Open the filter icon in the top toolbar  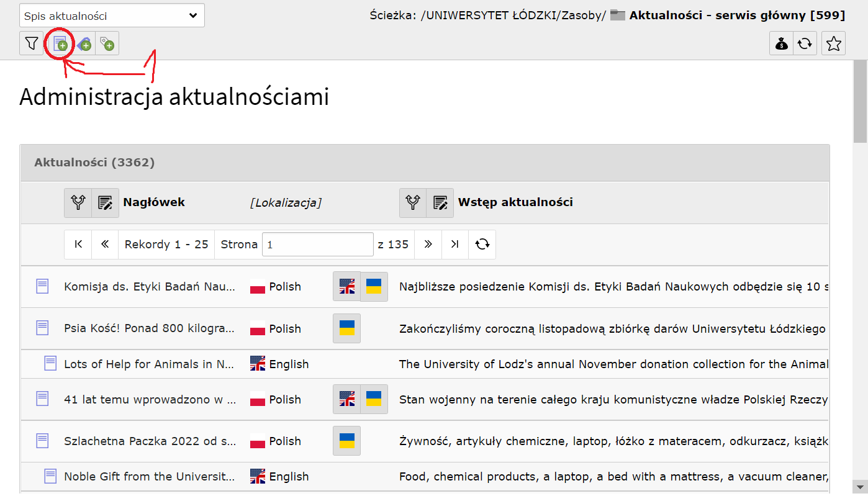(x=31, y=43)
